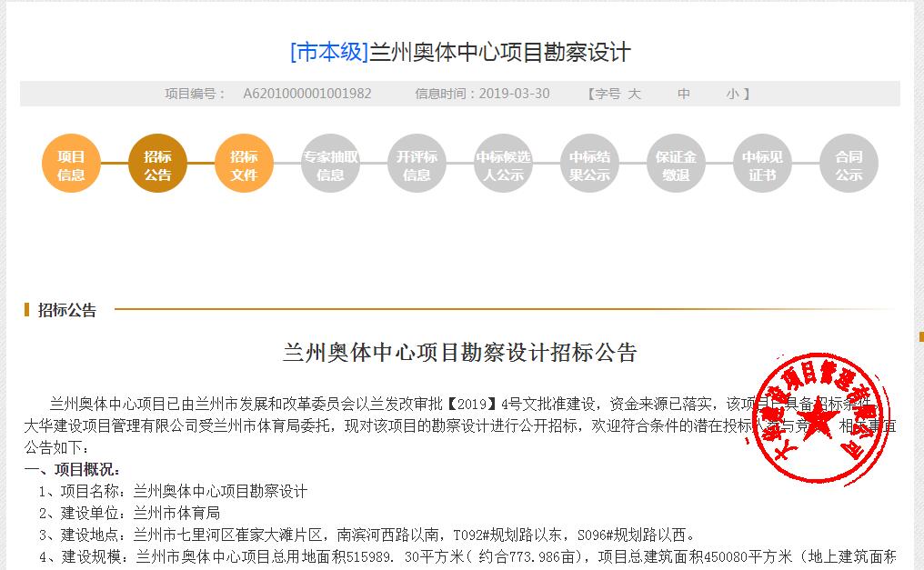Click the 招标公告 announcement heading text
924x570 pixels.
pyautogui.click(x=462, y=348)
